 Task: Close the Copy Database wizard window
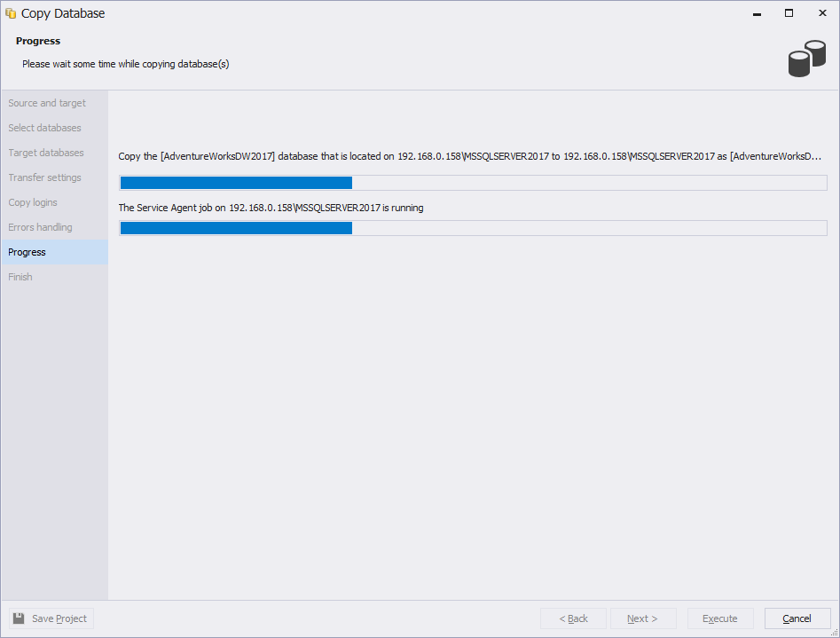821,13
